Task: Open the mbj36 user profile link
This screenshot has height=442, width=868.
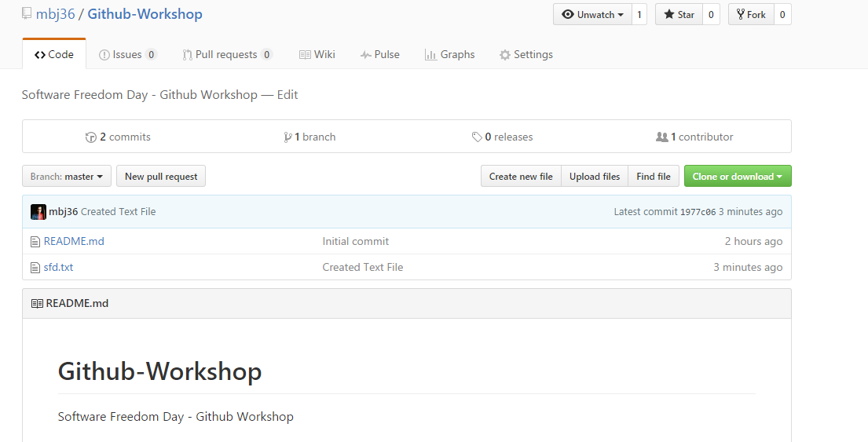Action: click(55, 14)
